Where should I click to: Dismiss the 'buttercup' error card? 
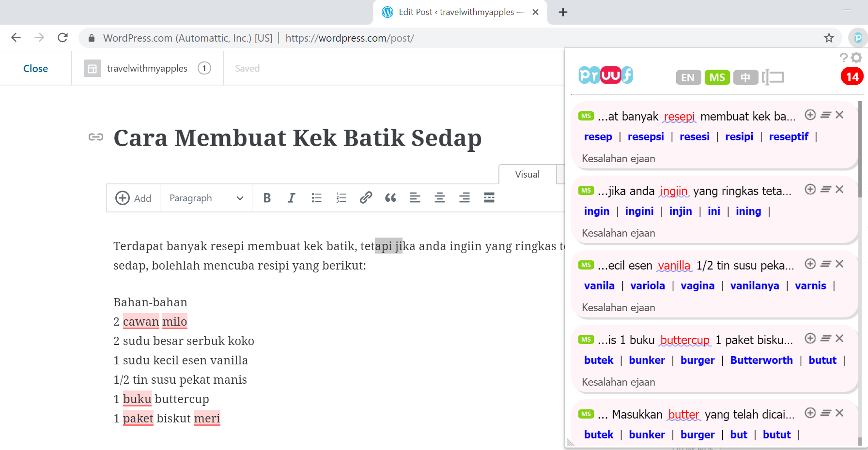840,338
